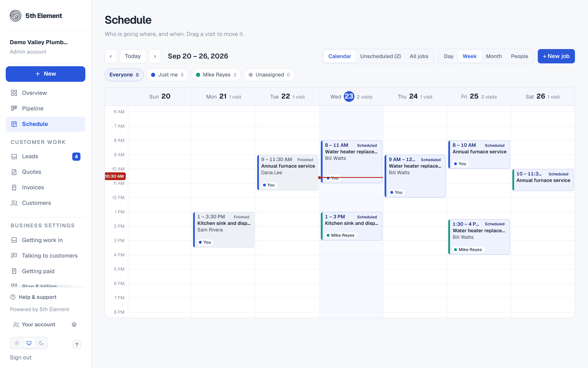Image resolution: width=588 pixels, height=368 pixels.
Task: Switch to Month view
Action: click(x=494, y=56)
